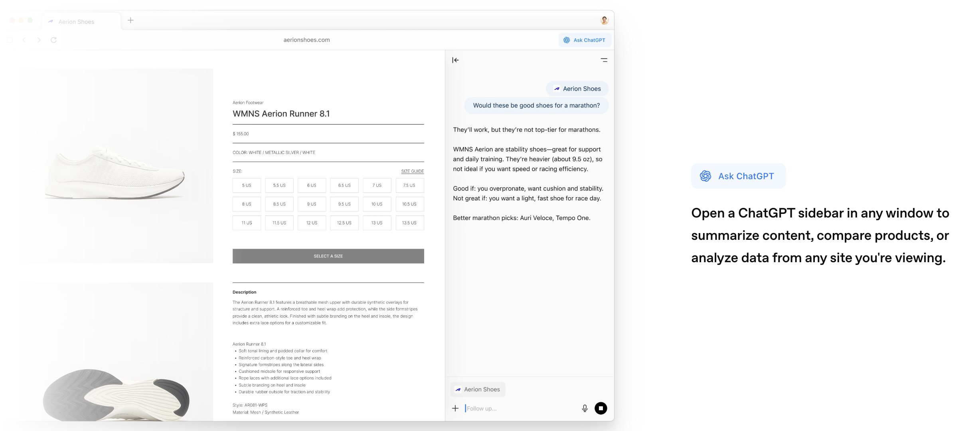
Task: Click the microphone dictation icon
Action: pyautogui.click(x=585, y=408)
